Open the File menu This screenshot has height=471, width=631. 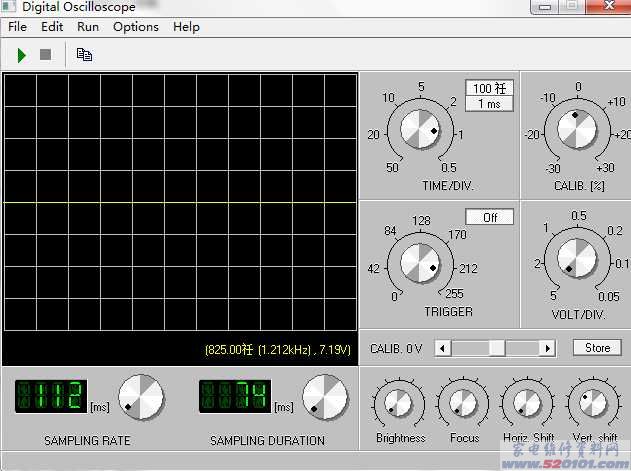[17, 27]
